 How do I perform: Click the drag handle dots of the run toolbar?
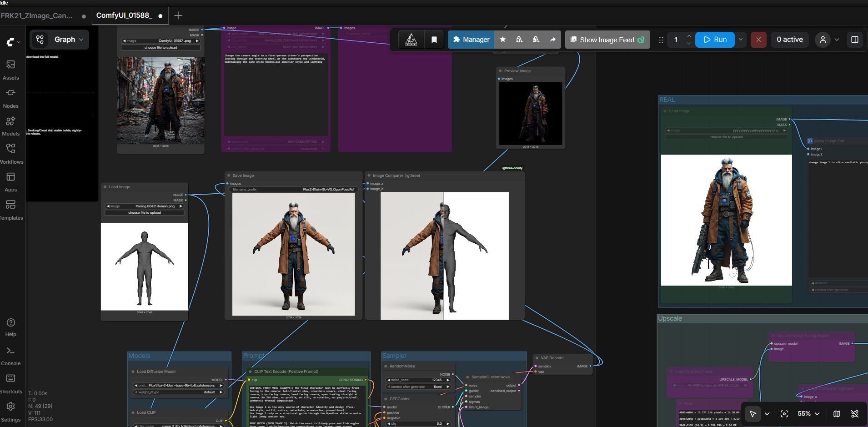tap(661, 40)
